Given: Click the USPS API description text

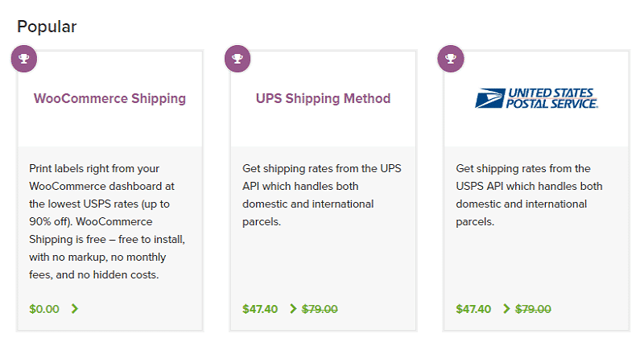Looking at the screenshot, I should pyautogui.click(x=529, y=195).
